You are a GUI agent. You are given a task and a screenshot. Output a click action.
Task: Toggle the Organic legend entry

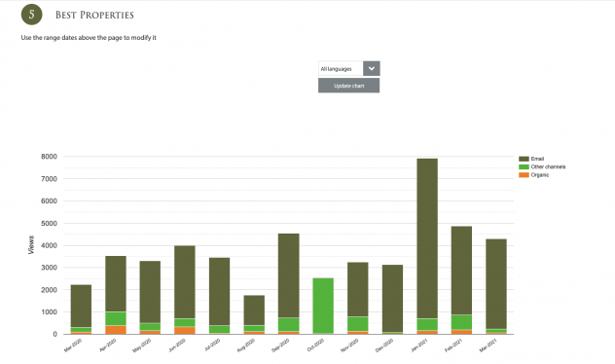[534, 175]
